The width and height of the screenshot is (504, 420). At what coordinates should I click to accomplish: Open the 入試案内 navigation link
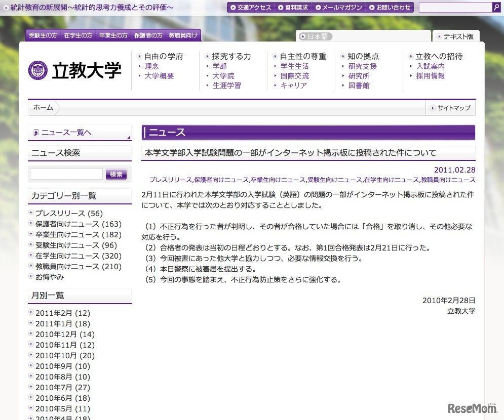click(x=431, y=66)
